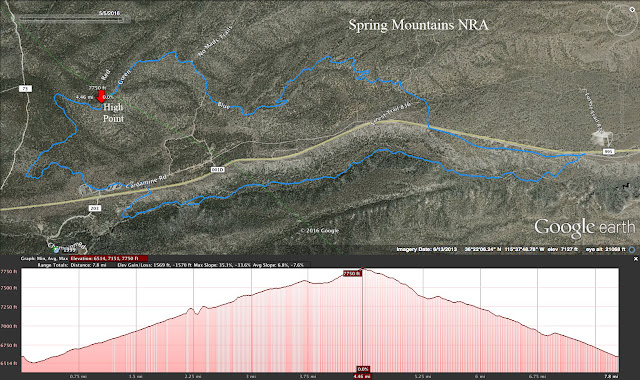Click the compass navigation ring
This screenshot has width=640, height=380.
pos(622,19)
